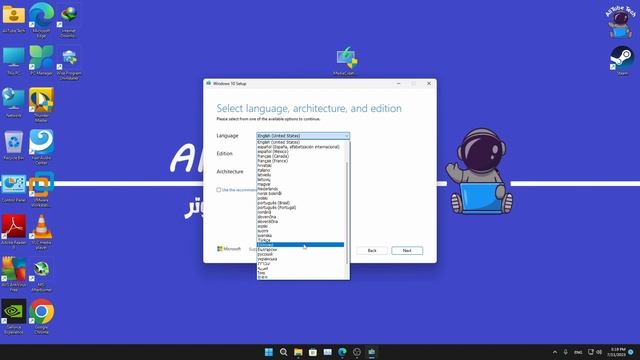Open the Thunder Master desktop shortcut

pos(41,105)
